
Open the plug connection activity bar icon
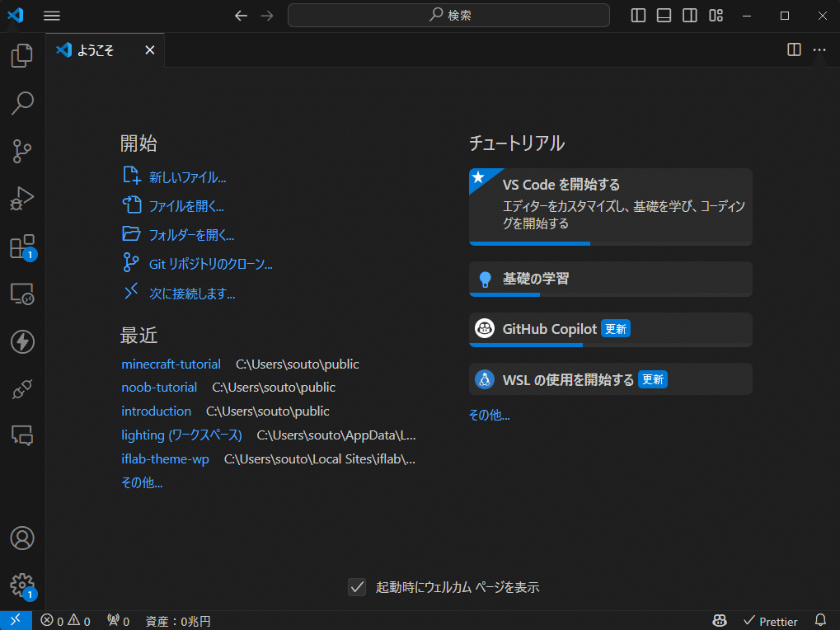(22, 389)
